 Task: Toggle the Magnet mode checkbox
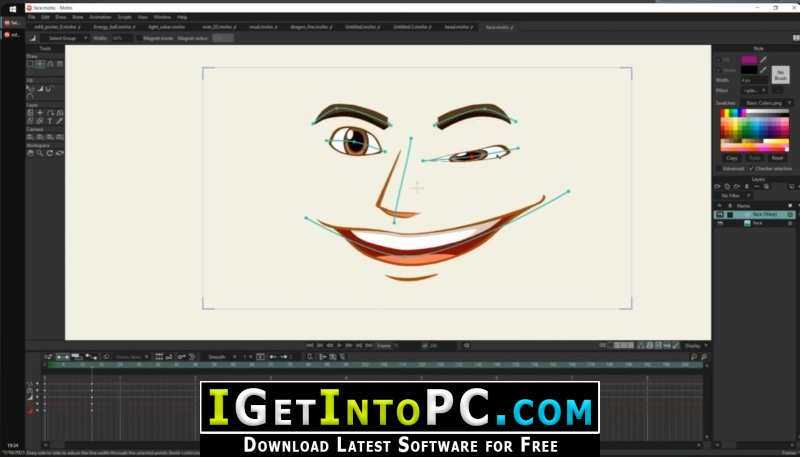(x=139, y=38)
